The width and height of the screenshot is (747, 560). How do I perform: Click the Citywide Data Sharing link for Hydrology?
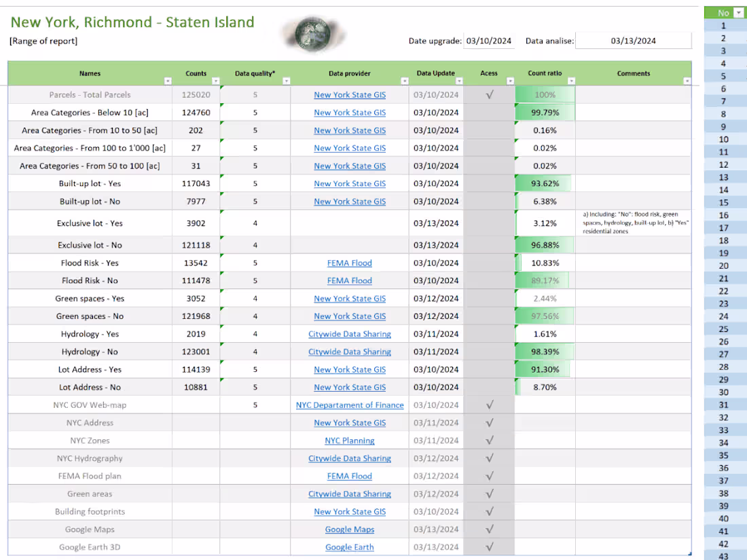click(x=350, y=334)
